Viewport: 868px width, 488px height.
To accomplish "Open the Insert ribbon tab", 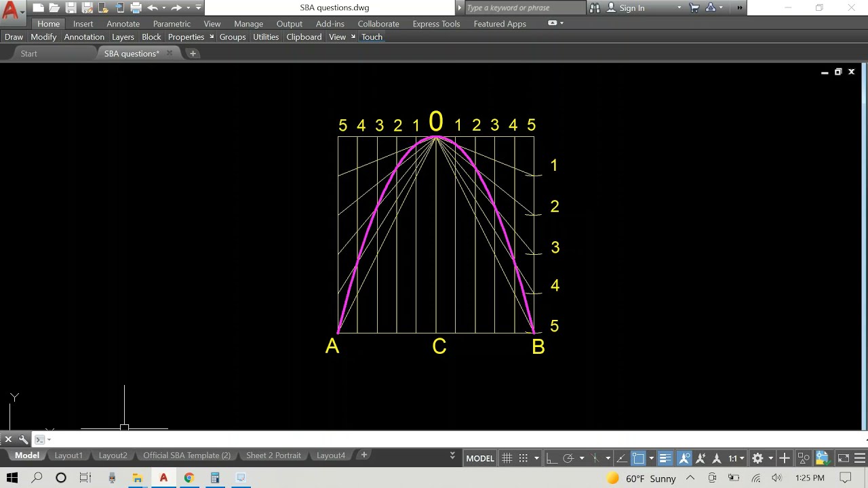I will 83,24.
